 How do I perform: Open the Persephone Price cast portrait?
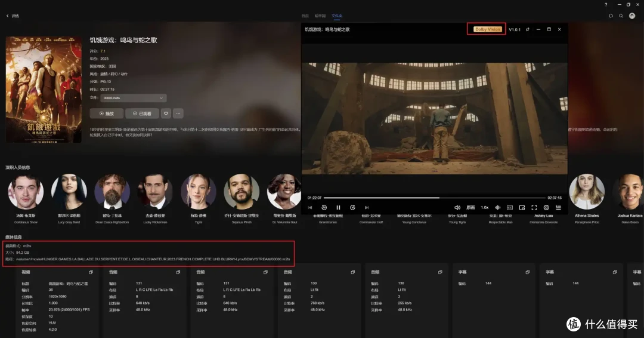pos(587,192)
